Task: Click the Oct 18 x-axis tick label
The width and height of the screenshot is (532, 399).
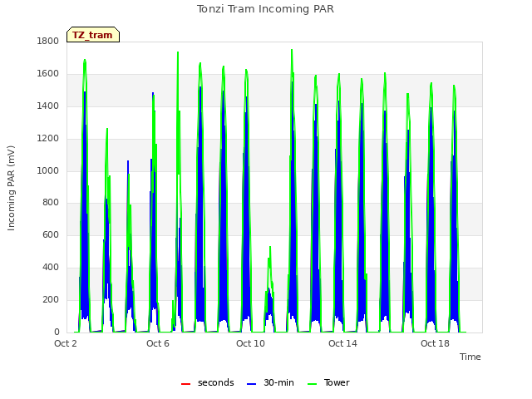Action: pos(435,343)
